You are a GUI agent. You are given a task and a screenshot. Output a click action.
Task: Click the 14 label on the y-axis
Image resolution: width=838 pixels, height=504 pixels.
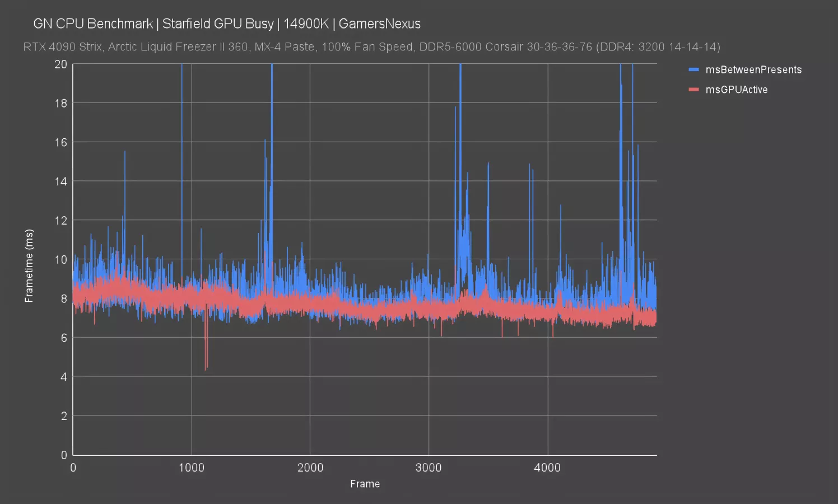click(60, 181)
